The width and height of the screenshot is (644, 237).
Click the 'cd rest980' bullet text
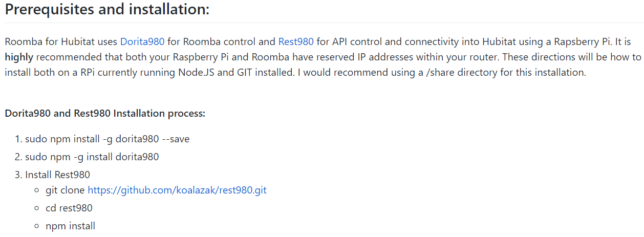pos(69,208)
